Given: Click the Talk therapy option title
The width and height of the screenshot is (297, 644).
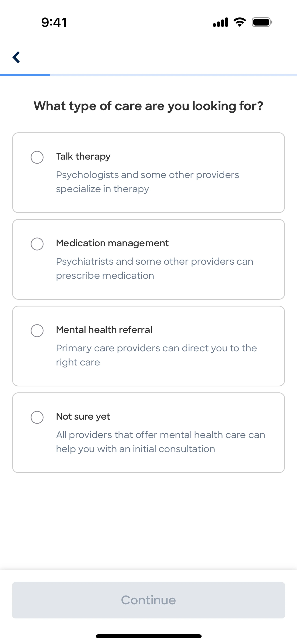Looking at the screenshot, I should pyautogui.click(x=83, y=156).
